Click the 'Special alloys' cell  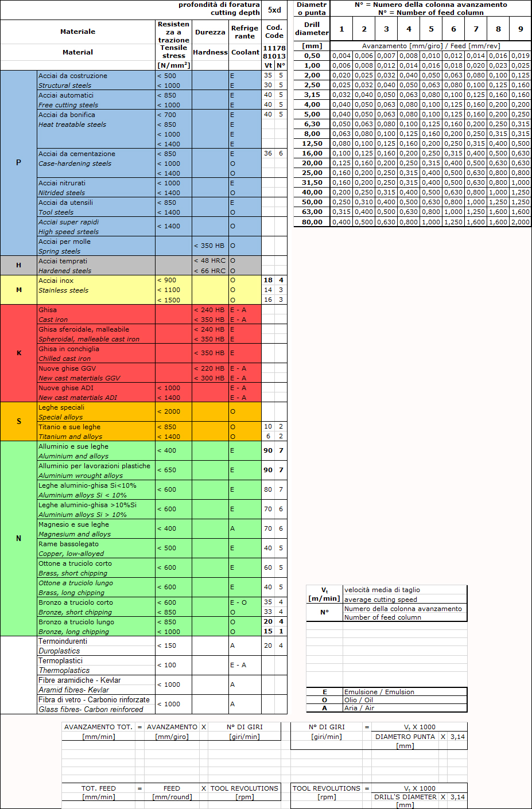96,417
